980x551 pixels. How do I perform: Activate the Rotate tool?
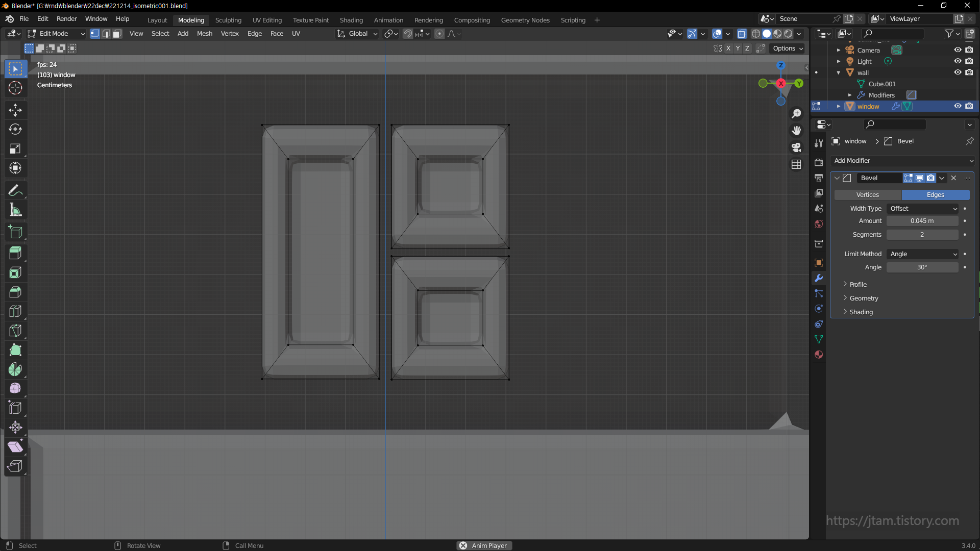(15, 129)
